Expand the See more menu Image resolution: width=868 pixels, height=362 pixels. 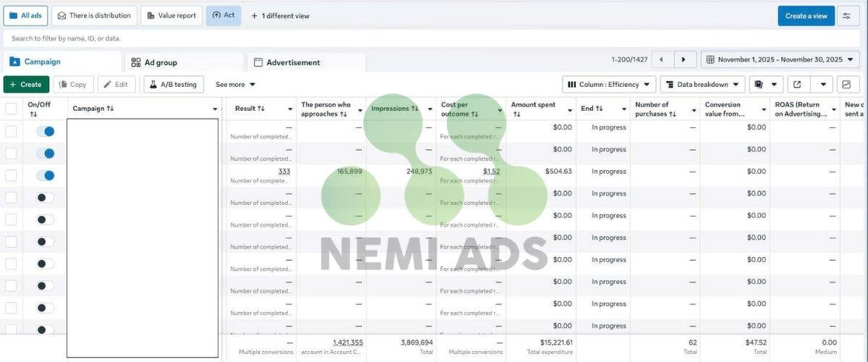click(x=236, y=85)
